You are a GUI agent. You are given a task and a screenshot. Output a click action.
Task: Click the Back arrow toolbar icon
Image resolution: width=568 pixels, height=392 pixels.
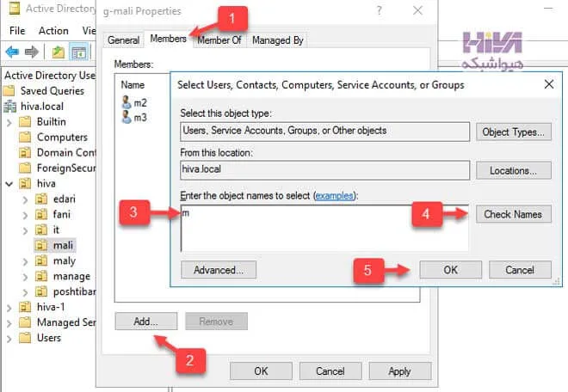pos(12,52)
